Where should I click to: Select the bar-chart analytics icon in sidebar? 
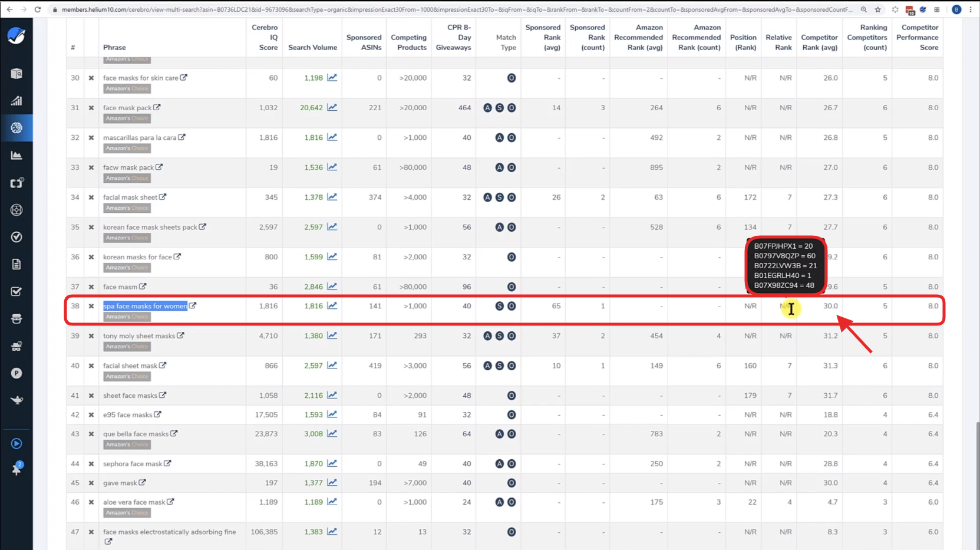click(17, 101)
